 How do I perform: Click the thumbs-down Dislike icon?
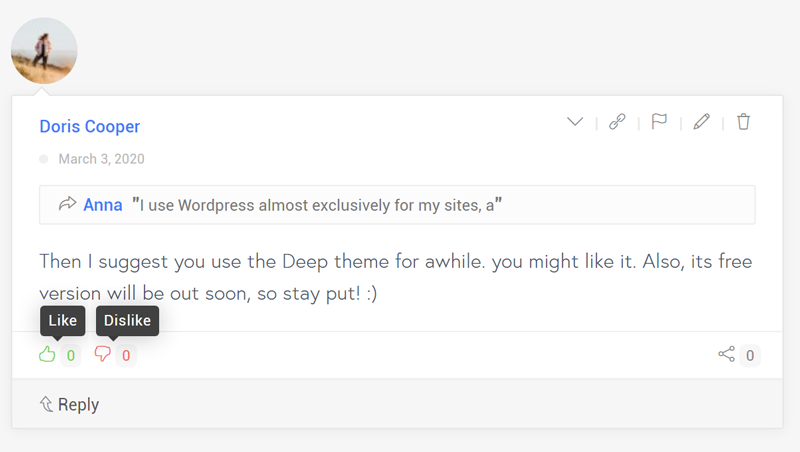[x=103, y=354]
